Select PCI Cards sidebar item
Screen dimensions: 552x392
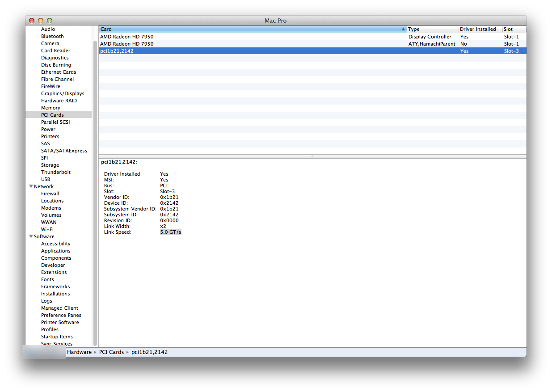tap(59, 115)
